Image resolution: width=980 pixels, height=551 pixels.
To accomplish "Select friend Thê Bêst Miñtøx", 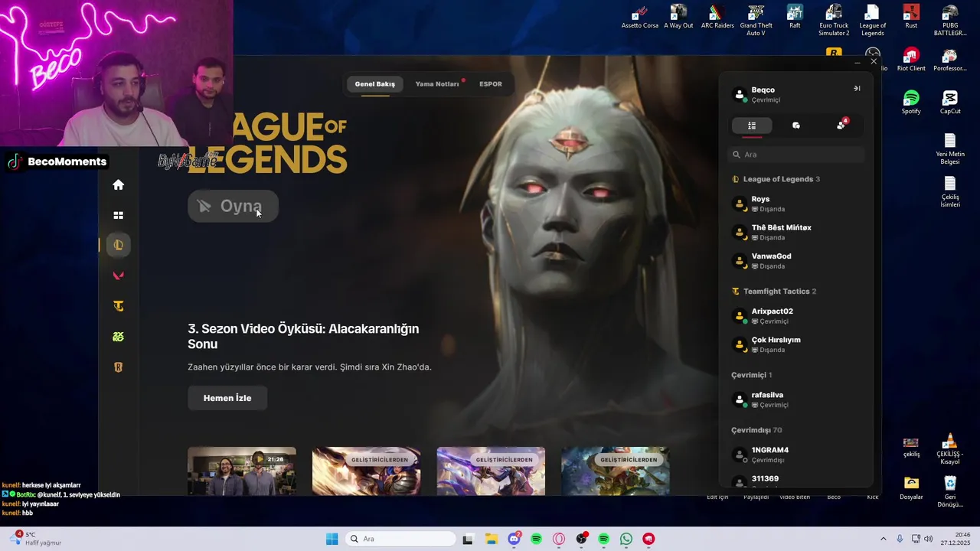I will (x=796, y=232).
